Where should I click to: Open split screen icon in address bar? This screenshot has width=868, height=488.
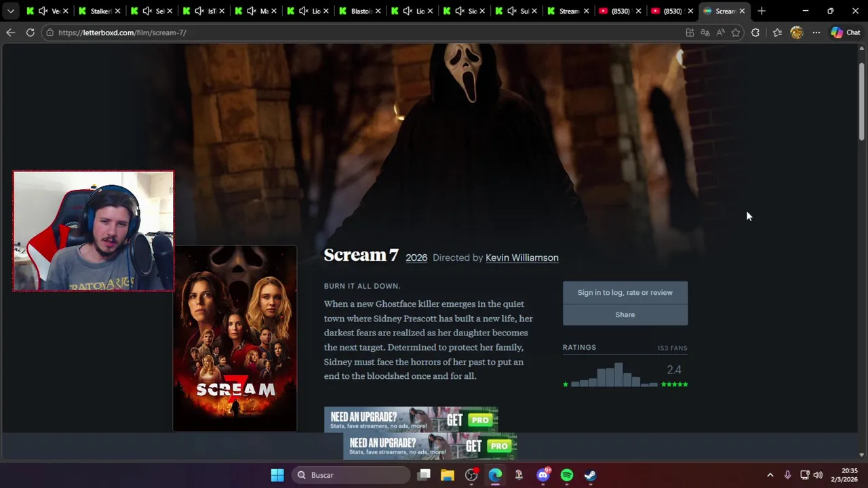pos(690,33)
